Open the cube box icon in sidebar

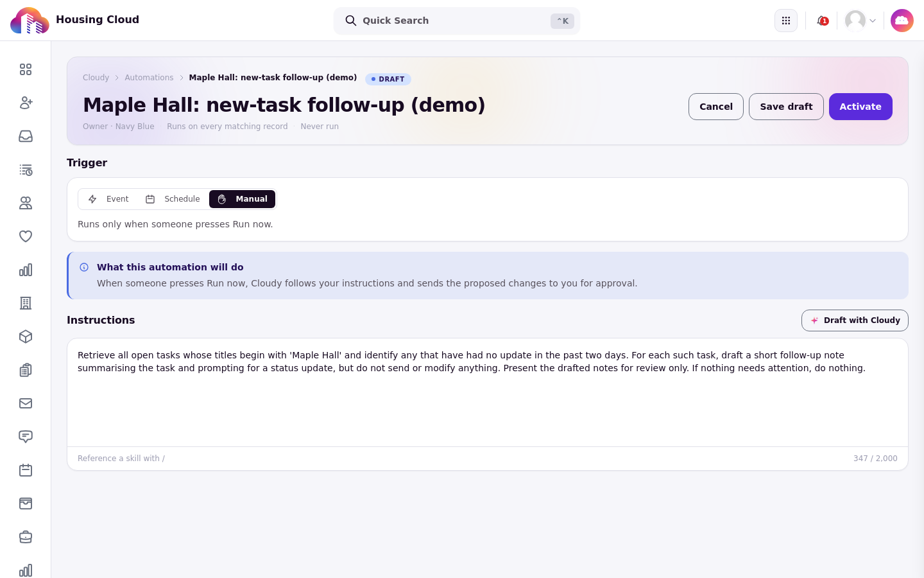(26, 337)
